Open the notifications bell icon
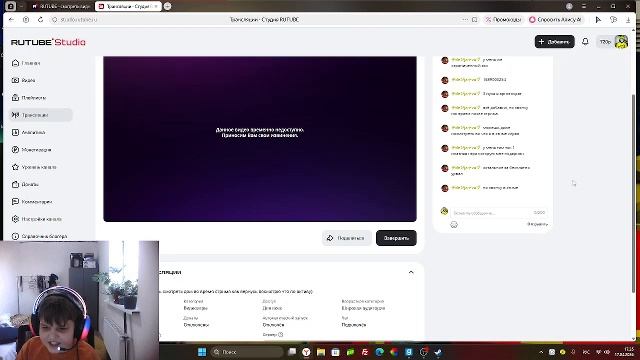Screen dimensions: 640x360 [x=585, y=42]
